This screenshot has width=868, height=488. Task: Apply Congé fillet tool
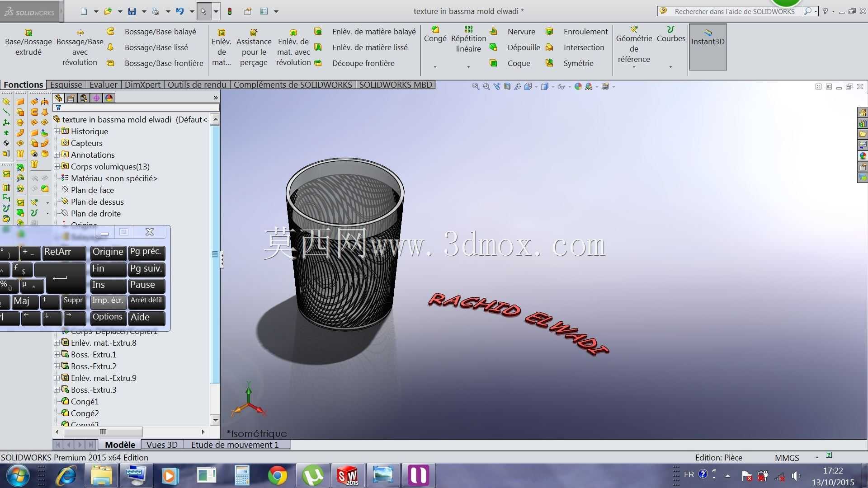(x=435, y=34)
